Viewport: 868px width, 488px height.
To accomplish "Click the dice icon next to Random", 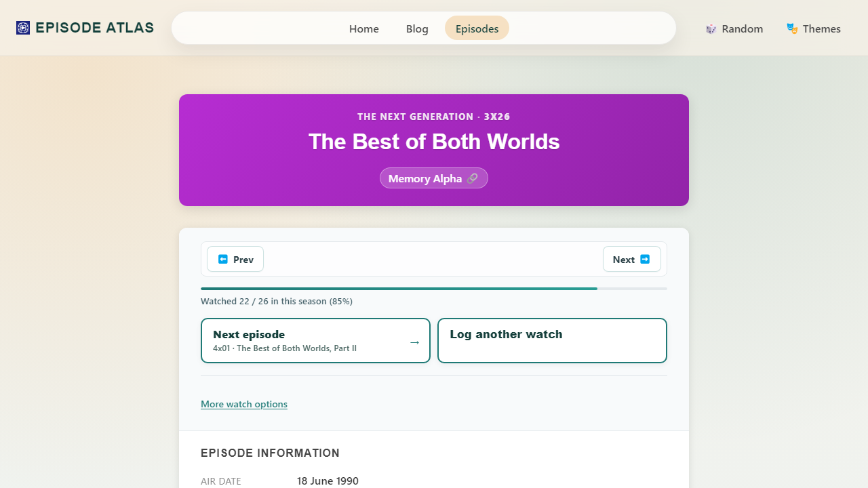I will point(711,28).
